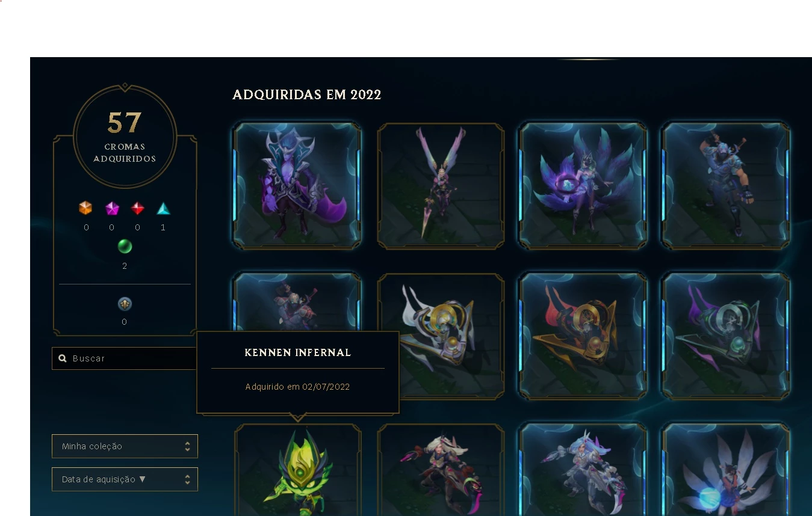
Task: Open the Data de aquisição sort dropdown
Action: [x=125, y=479]
